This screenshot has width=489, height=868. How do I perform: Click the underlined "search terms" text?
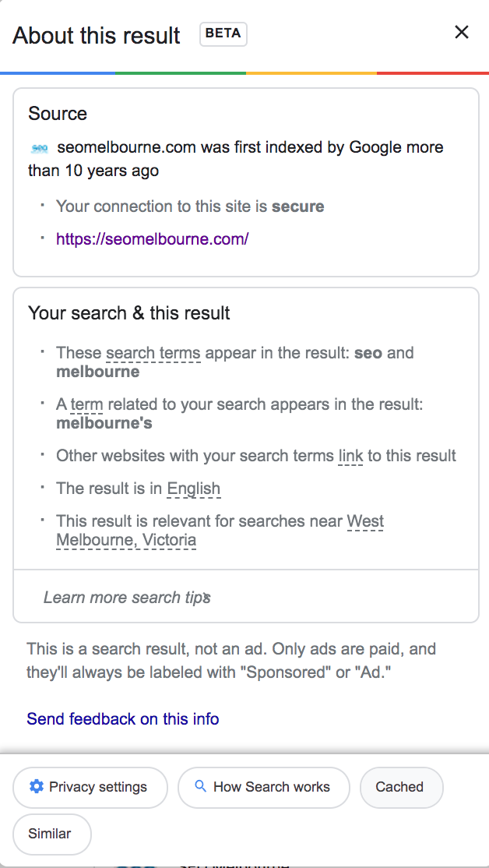[x=153, y=353]
